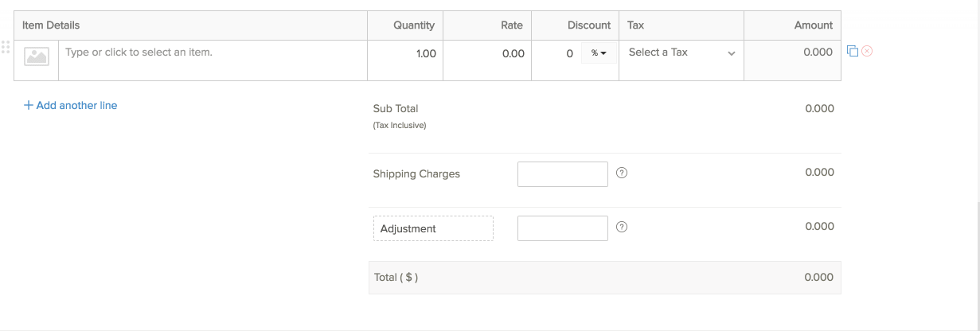The image size is (980, 331).
Task: Click the item image placeholder icon
Action: pos(37,56)
